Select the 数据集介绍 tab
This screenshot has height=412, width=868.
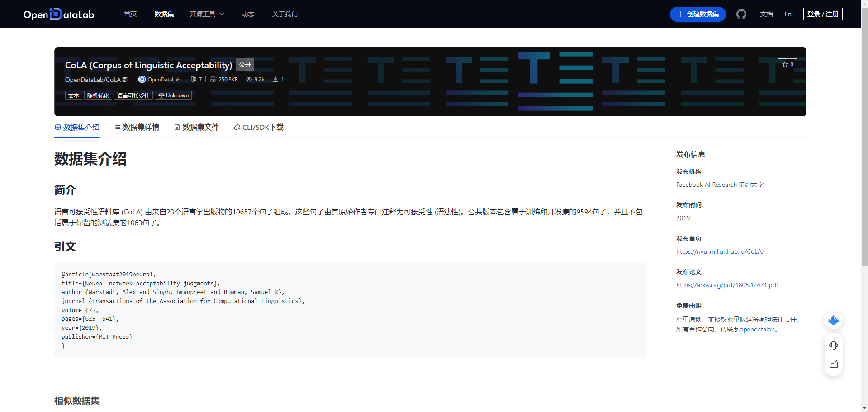(x=77, y=128)
